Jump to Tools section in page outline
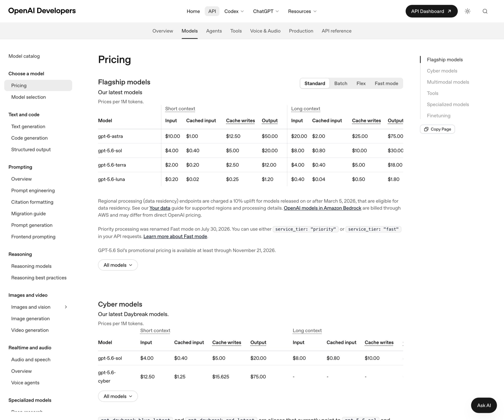The image size is (504, 420). 432,93
